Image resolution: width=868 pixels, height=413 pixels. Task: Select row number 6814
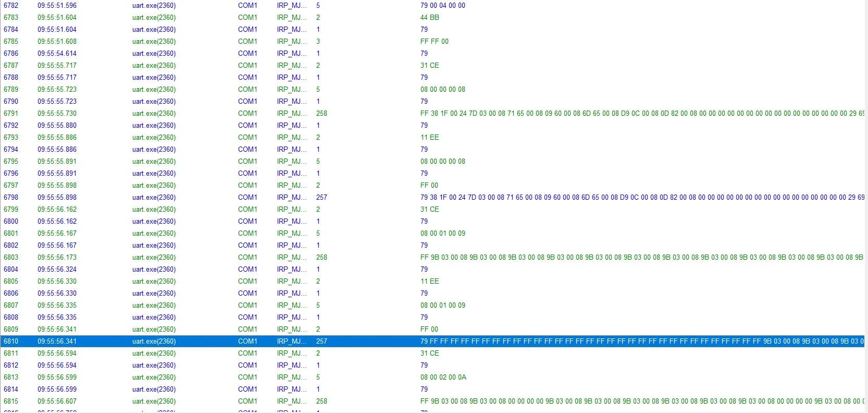[11, 390]
